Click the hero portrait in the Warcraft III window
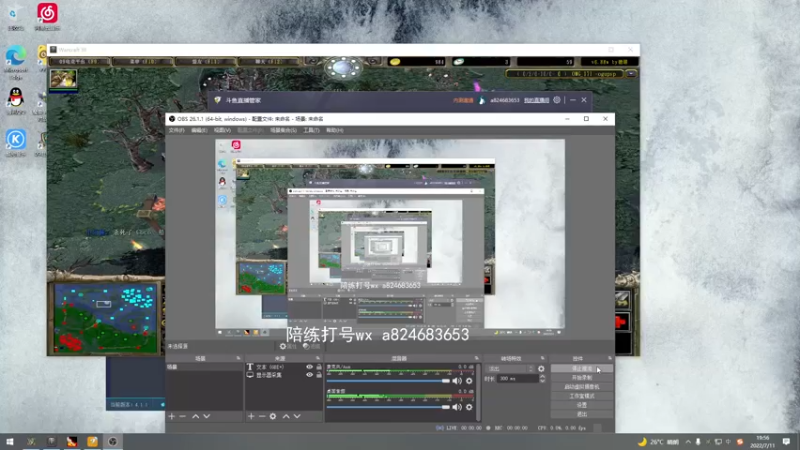Screen dimensions: 800x450 (x=63, y=79)
